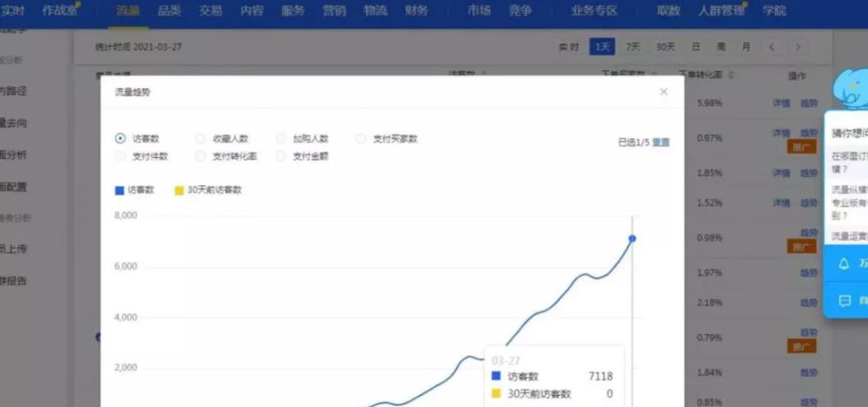Viewport: 868px width, 407px height.
Task: Open the 市场 top navigation tab
Action: [x=479, y=11]
